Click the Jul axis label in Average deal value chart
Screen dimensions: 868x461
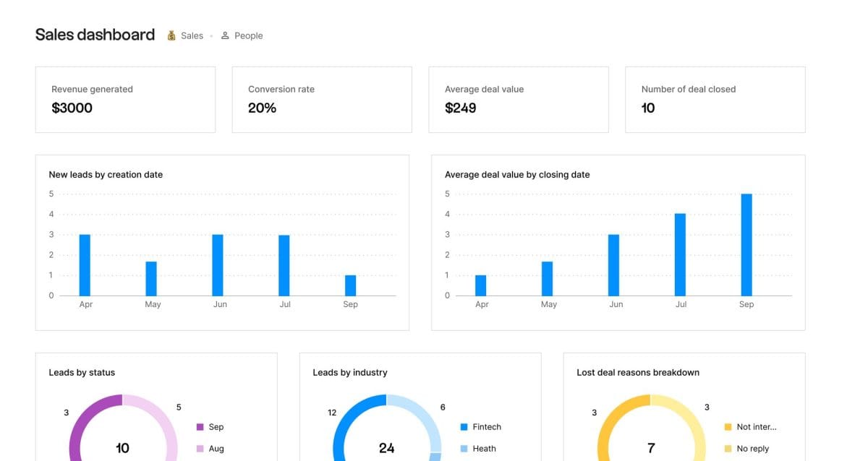(x=681, y=304)
